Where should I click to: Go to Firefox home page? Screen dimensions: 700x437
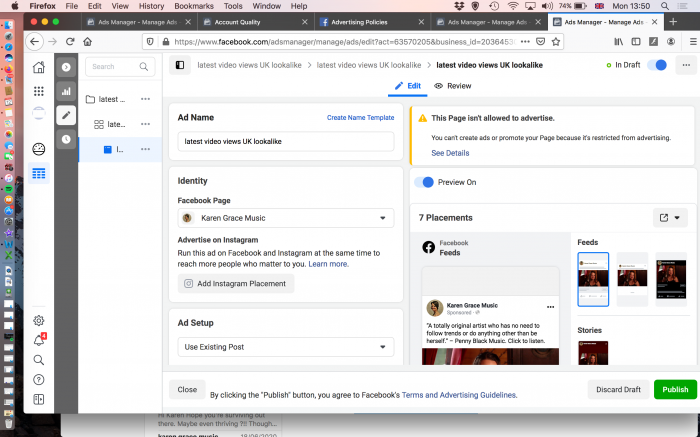(x=88, y=42)
